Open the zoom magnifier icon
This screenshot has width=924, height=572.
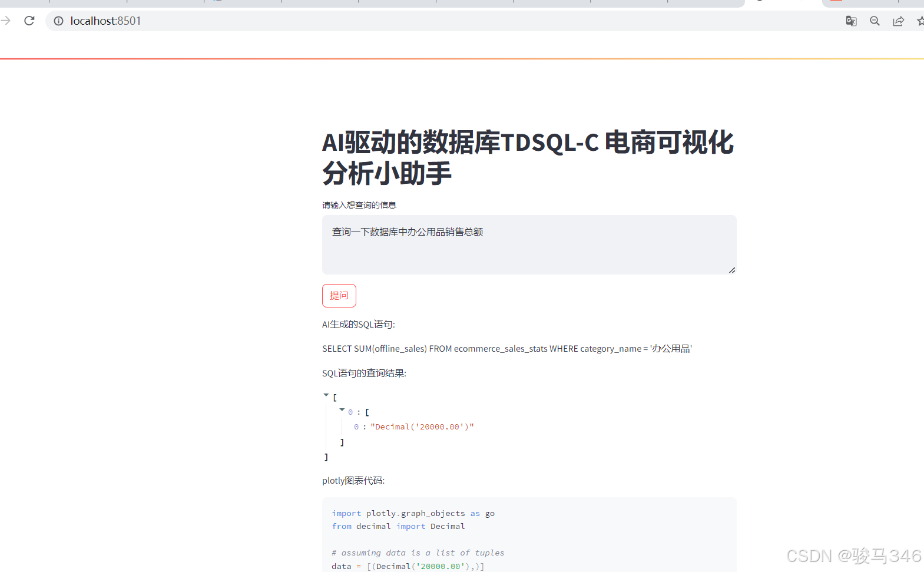pyautogui.click(x=875, y=21)
